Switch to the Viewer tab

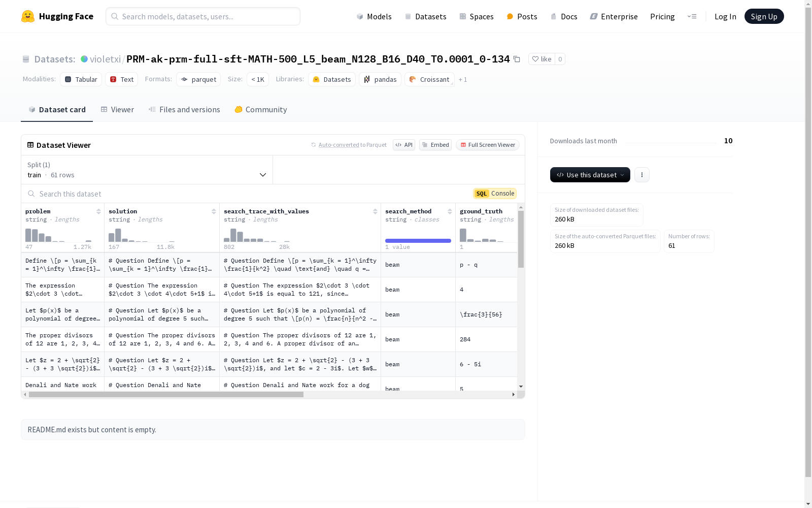coord(117,110)
